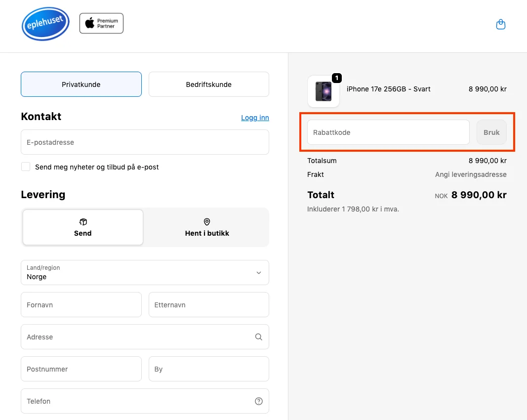Click the Postnummer input field
527x420 pixels.
[x=81, y=369]
